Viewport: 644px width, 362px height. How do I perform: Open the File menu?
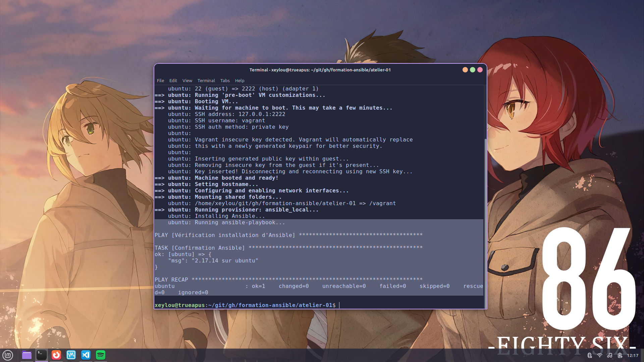tap(160, 80)
